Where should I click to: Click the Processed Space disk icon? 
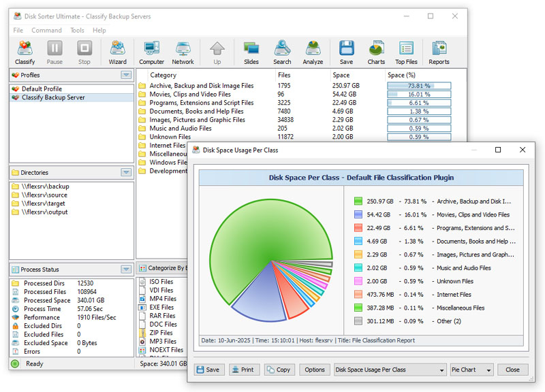15,300
